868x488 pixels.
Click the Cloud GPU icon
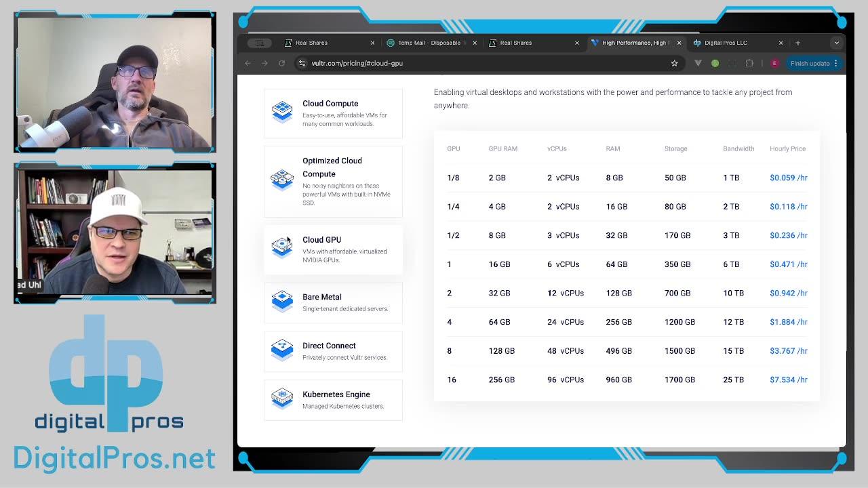point(282,247)
